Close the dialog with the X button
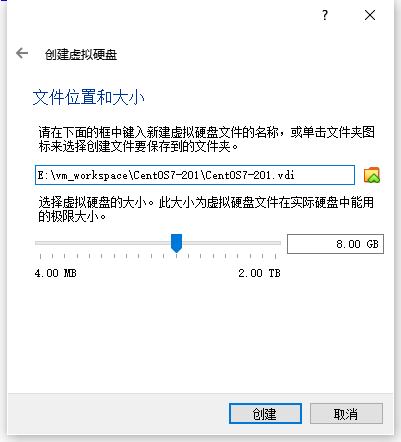The width and height of the screenshot is (401, 442). click(370, 15)
